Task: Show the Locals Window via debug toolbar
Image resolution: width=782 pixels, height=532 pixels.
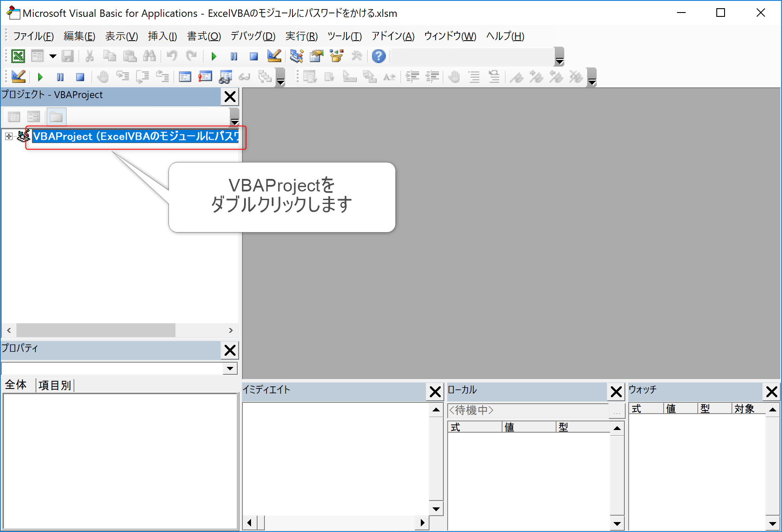Action: (185, 77)
